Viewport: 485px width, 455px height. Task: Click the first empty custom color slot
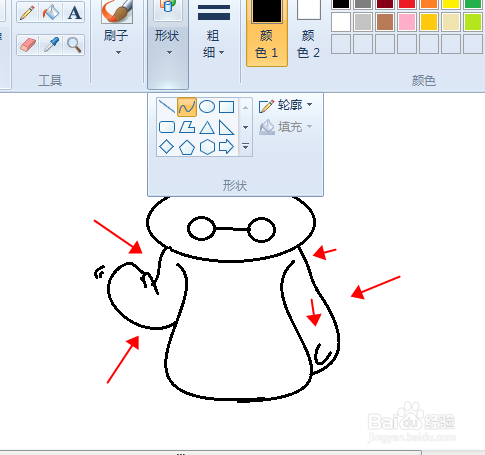tap(341, 44)
